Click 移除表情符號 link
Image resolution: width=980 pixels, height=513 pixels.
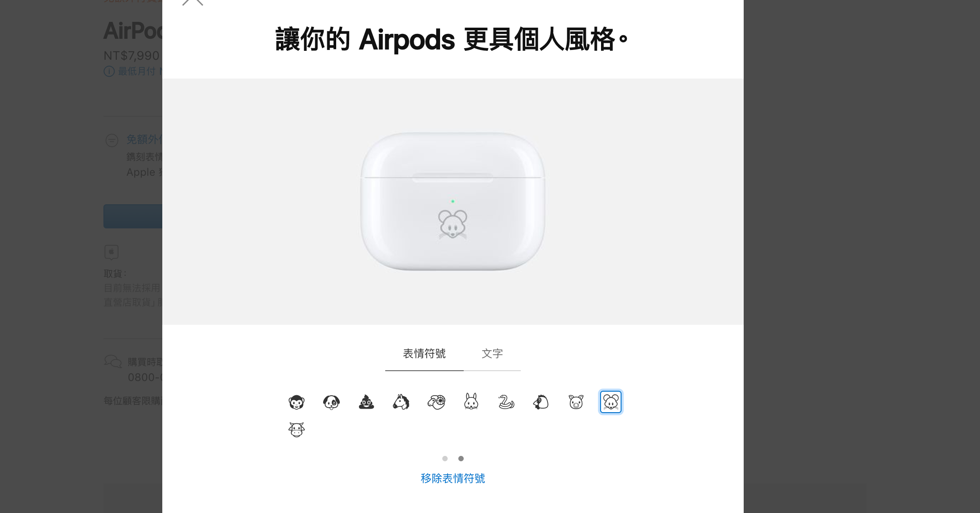(453, 478)
